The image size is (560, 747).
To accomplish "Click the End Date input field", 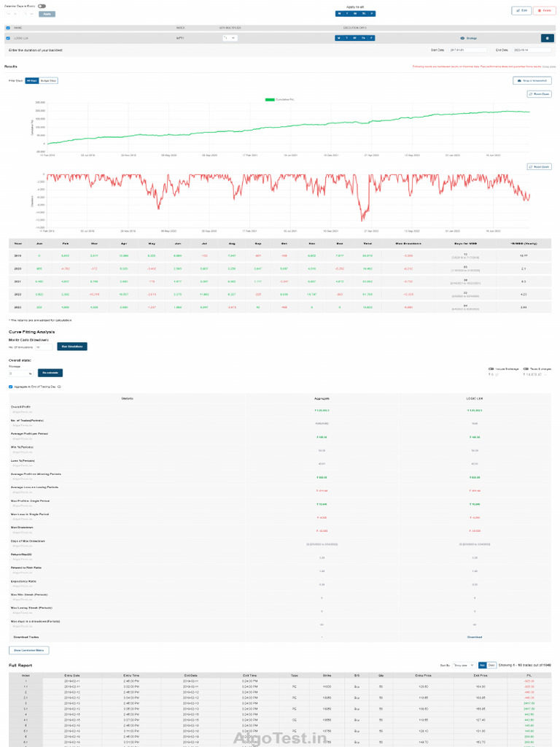I will click(532, 50).
